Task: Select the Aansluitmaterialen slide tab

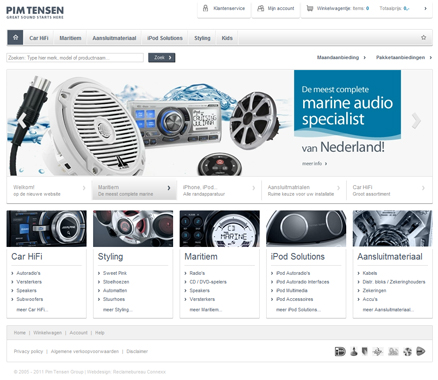Action: click(x=304, y=190)
